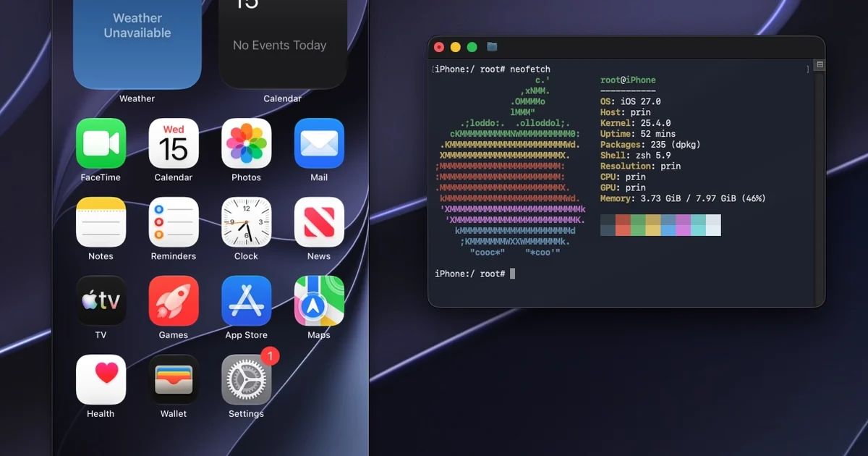Open the Health app
The image size is (868, 456).
[x=101, y=380]
